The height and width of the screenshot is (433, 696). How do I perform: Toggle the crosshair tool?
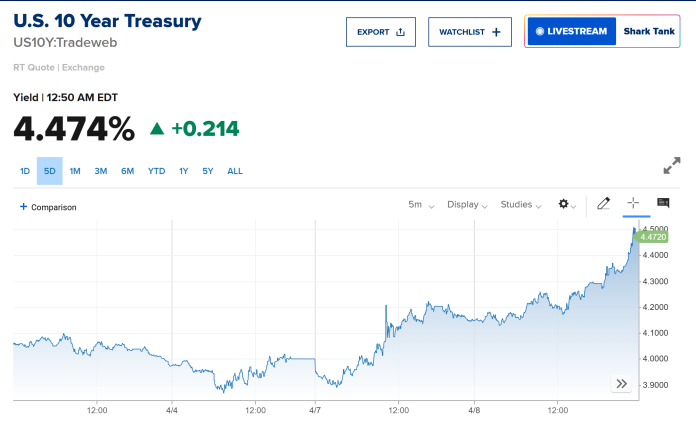coord(633,203)
